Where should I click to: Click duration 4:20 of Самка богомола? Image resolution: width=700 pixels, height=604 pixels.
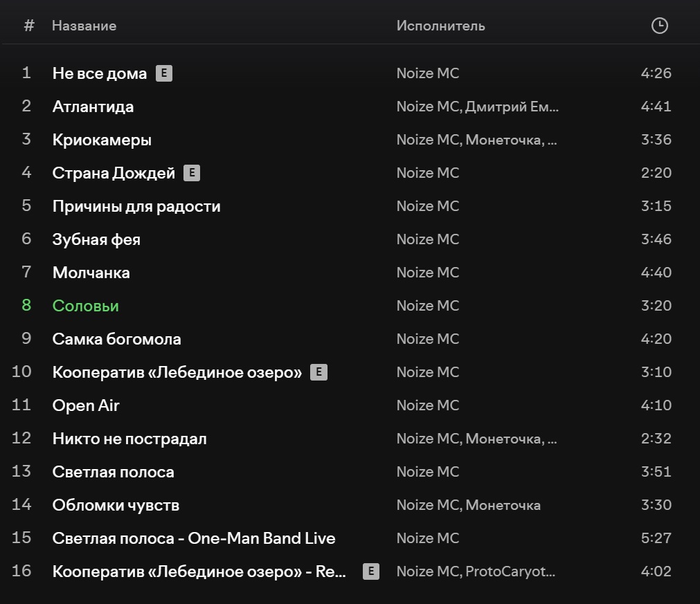[x=656, y=339]
